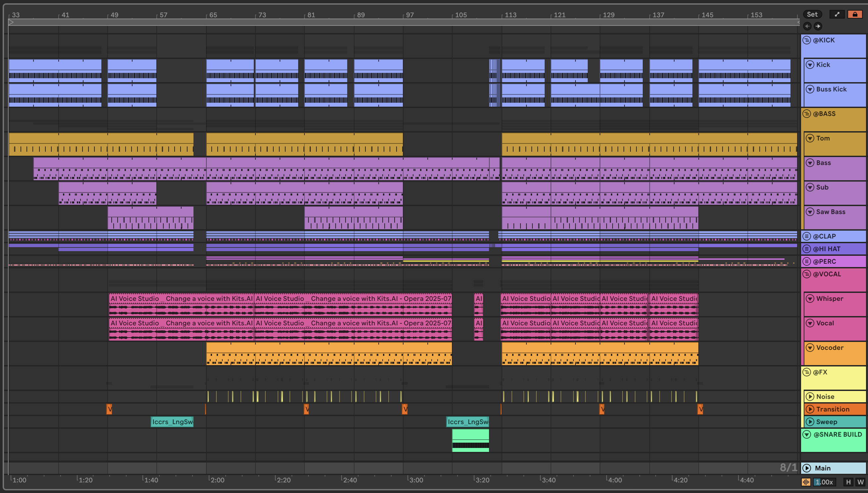Expand the Sweep track arrow

[810, 422]
